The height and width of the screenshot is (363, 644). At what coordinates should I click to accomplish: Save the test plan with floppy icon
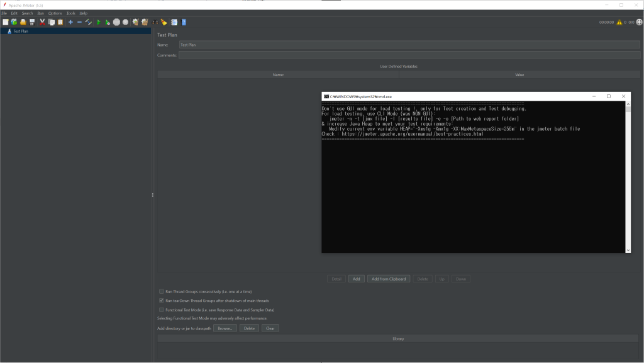point(32,22)
